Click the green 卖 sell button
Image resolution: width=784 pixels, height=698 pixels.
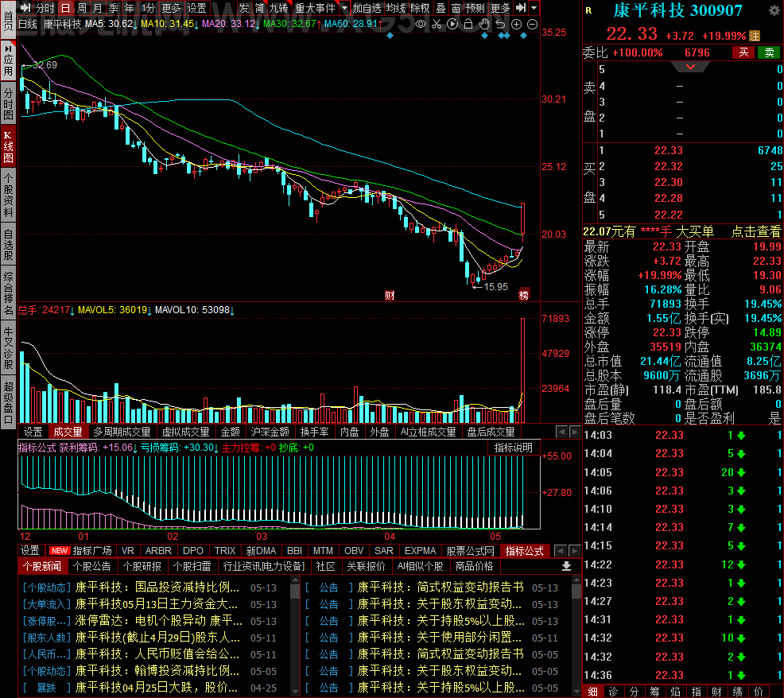click(769, 52)
